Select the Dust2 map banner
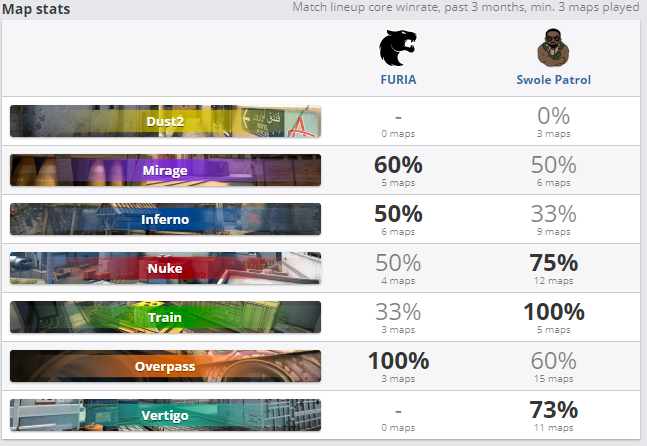647x446 pixels. [165, 121]
